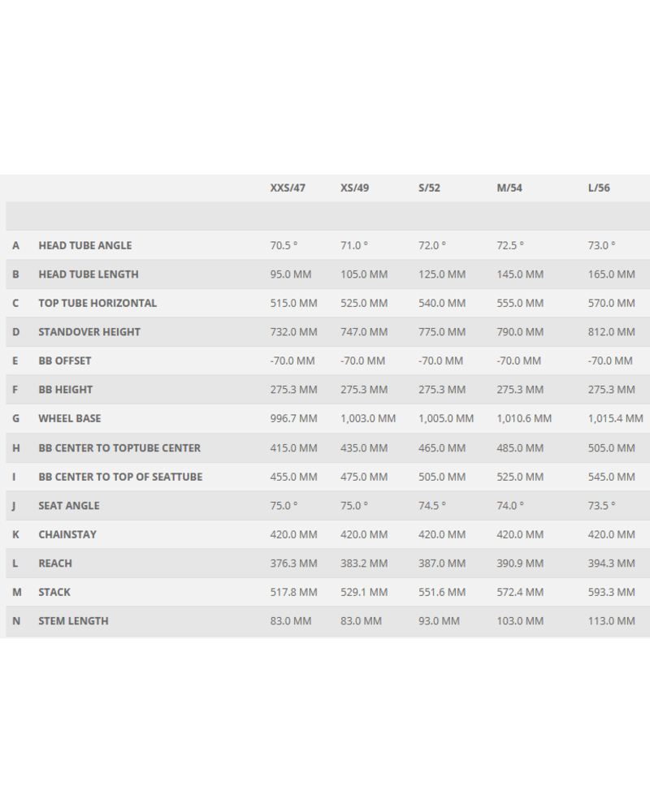The image size is (650, 812).
Task: Click the REACH row label
Action: click(x=55, y=563)
